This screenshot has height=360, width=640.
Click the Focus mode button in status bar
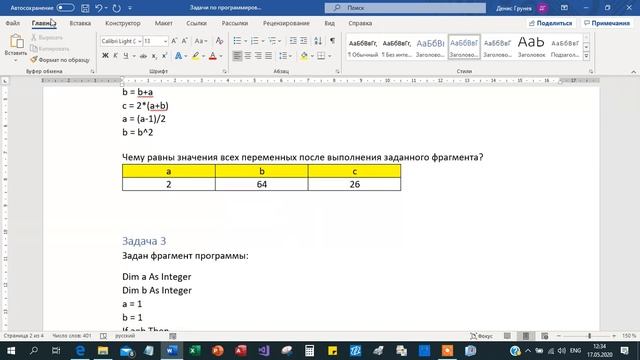coord(481,336)
